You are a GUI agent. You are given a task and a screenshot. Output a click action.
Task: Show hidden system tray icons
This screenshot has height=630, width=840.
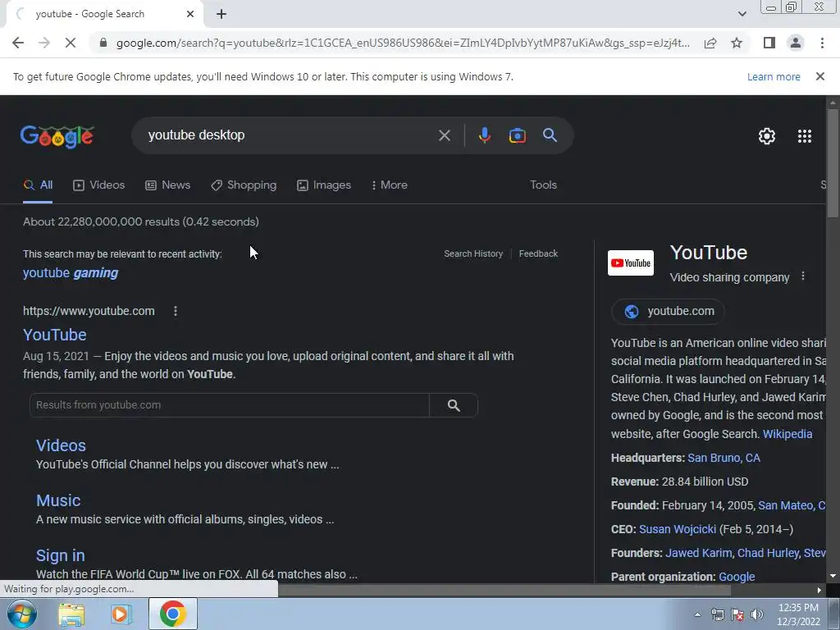(x=697, y=614)
